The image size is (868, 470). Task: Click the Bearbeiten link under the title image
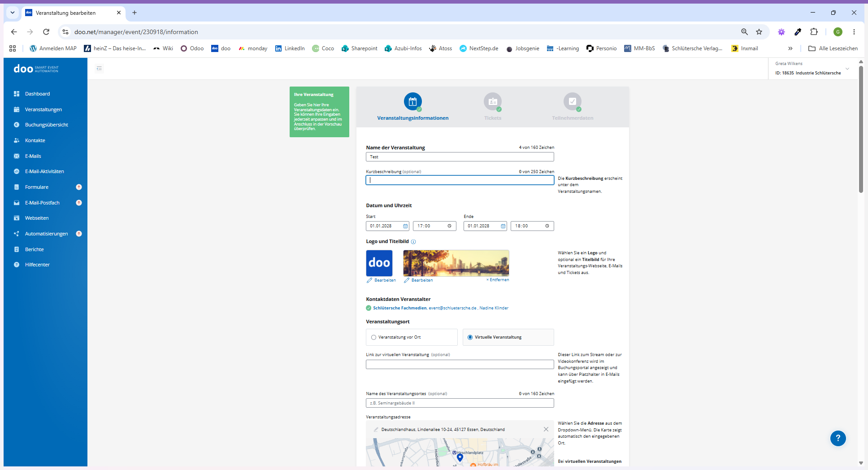[418, 280]
